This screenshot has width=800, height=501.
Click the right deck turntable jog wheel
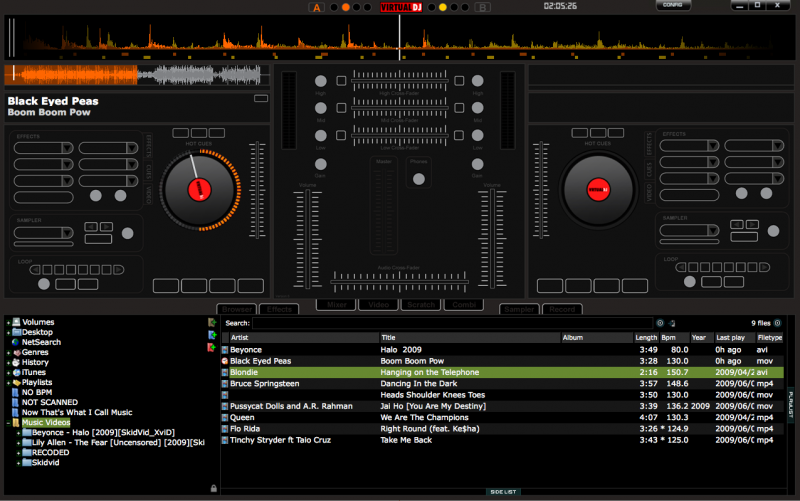tap(598, 190)
